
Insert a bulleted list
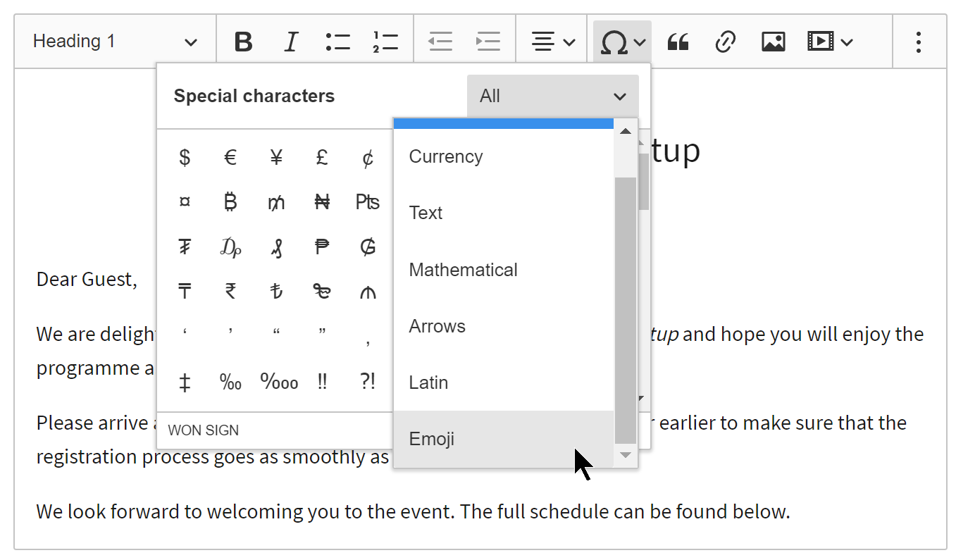tap(338, 42)
